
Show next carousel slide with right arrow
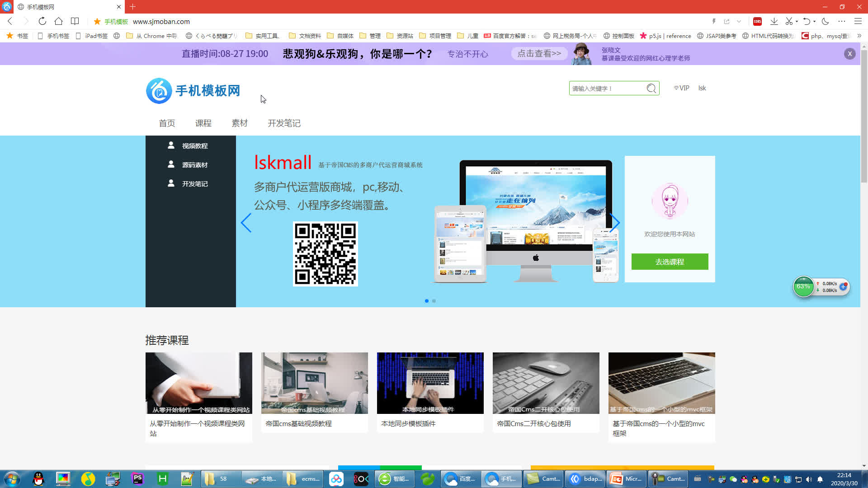[614, 223]
